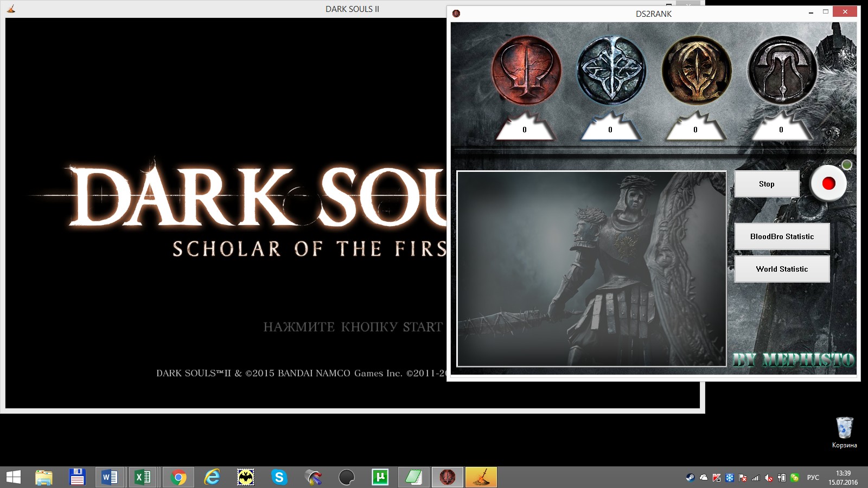868x488 pixels.
Task: Switch to Google Chrome on taskbar
Action: coord(178,477)
